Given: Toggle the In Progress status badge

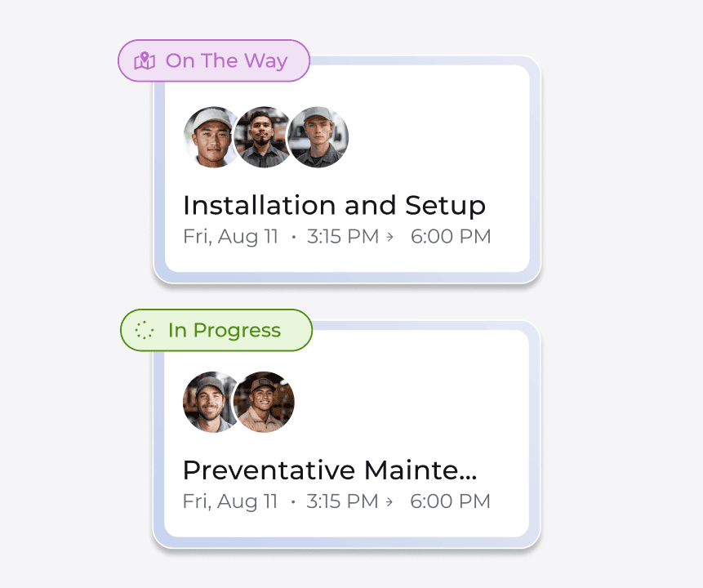Looking at the screenshot, I should click(216, 330).
